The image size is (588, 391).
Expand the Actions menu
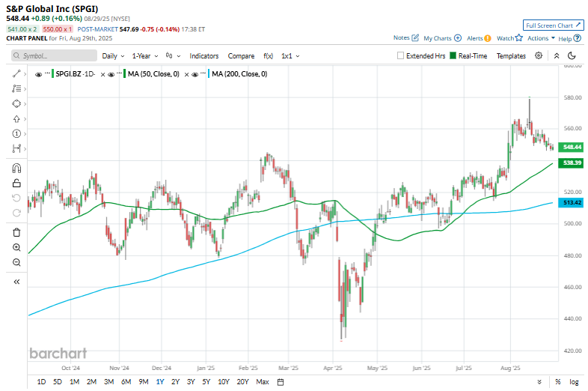click(541, 38)
